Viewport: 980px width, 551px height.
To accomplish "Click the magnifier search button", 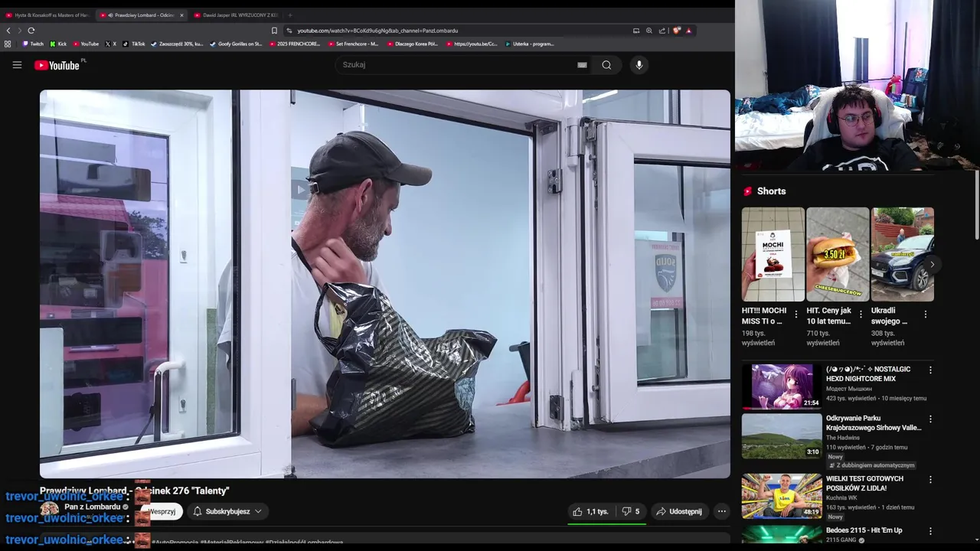I will [606, 65].
